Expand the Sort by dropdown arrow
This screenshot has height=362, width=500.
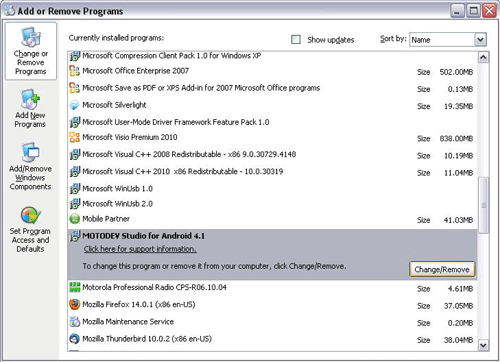480,40
